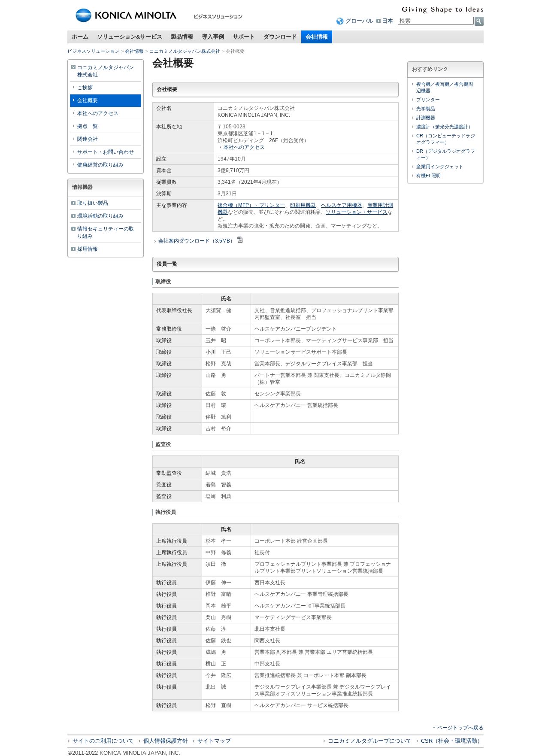Screen dimensions: 551x756
Task: Open 情報セキュリティーの取り組み link
Action: [106, 232]
